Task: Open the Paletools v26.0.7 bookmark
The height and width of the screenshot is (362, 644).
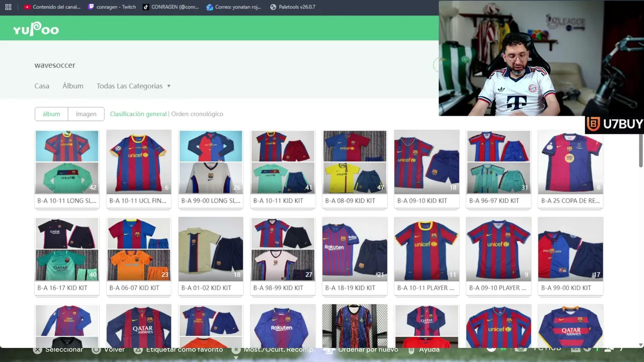Action: point(292,7)
